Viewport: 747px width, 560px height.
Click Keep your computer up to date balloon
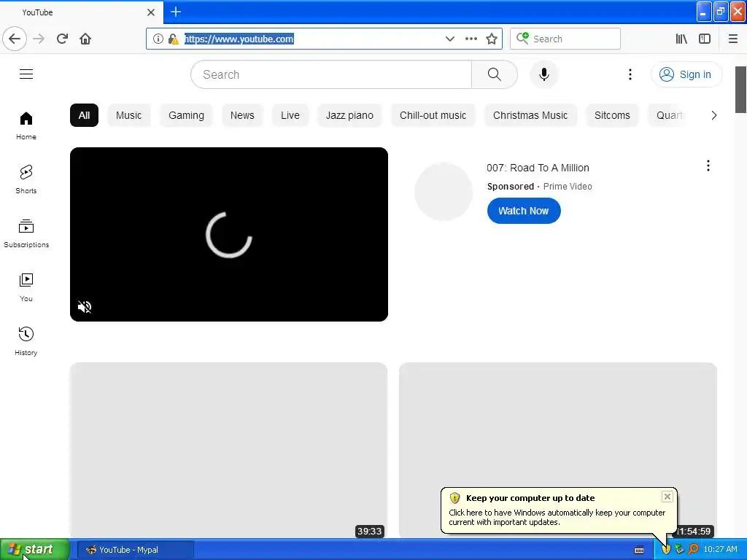point(558,510)
